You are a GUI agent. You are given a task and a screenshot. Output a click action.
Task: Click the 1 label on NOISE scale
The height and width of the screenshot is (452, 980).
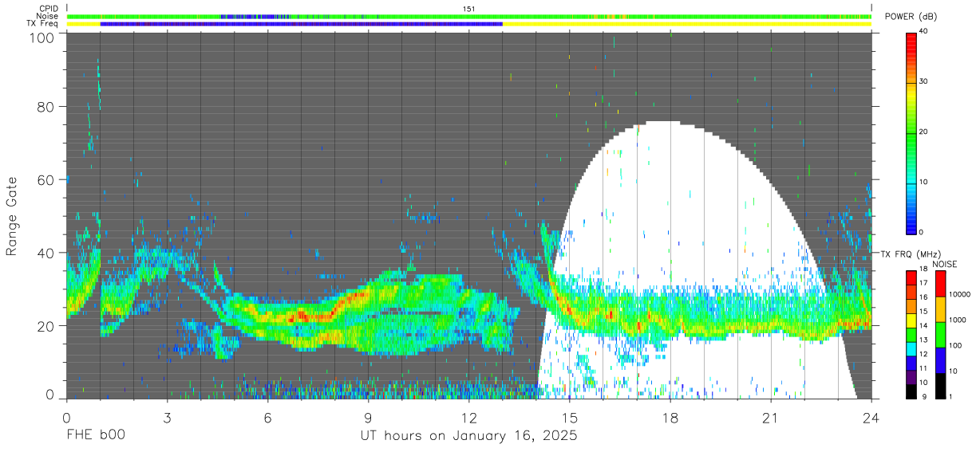(952, 396)
